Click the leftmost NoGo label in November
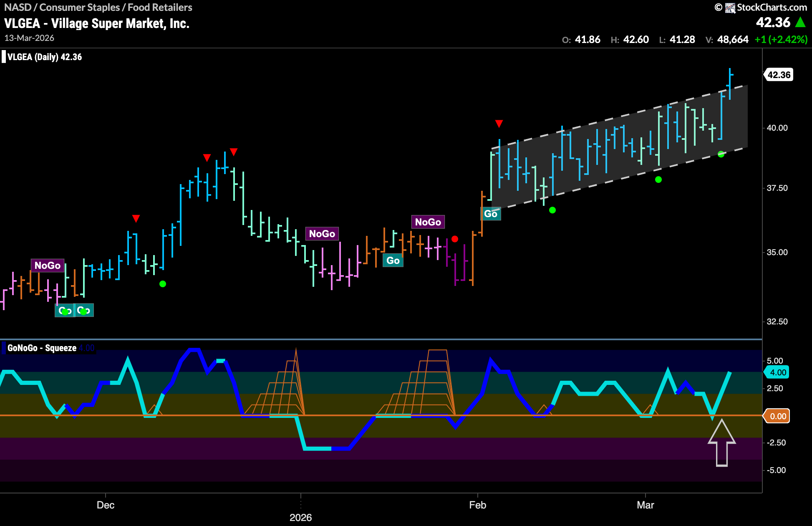Screen dimensions: 812x526 click(x=48, y=266)
